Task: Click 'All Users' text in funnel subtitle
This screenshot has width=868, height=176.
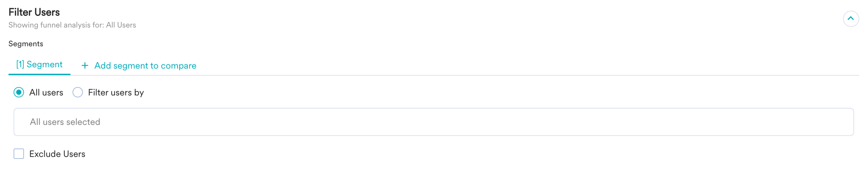Action: pyautogui.click(x=121, y=25)
